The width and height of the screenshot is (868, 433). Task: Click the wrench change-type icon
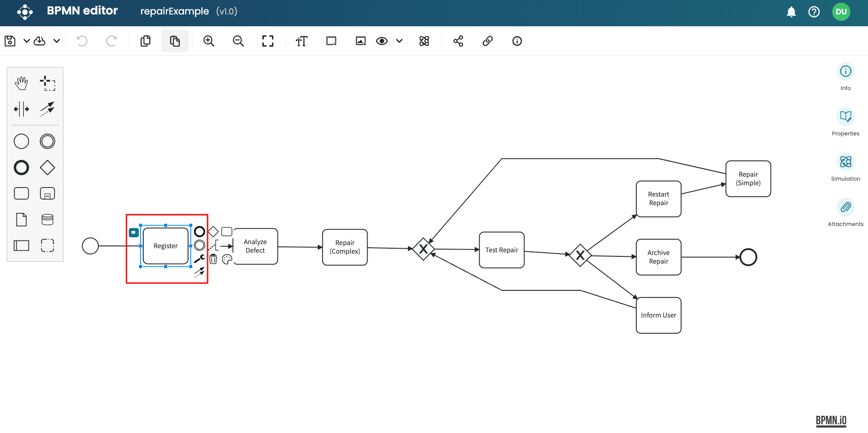(199, 259)
